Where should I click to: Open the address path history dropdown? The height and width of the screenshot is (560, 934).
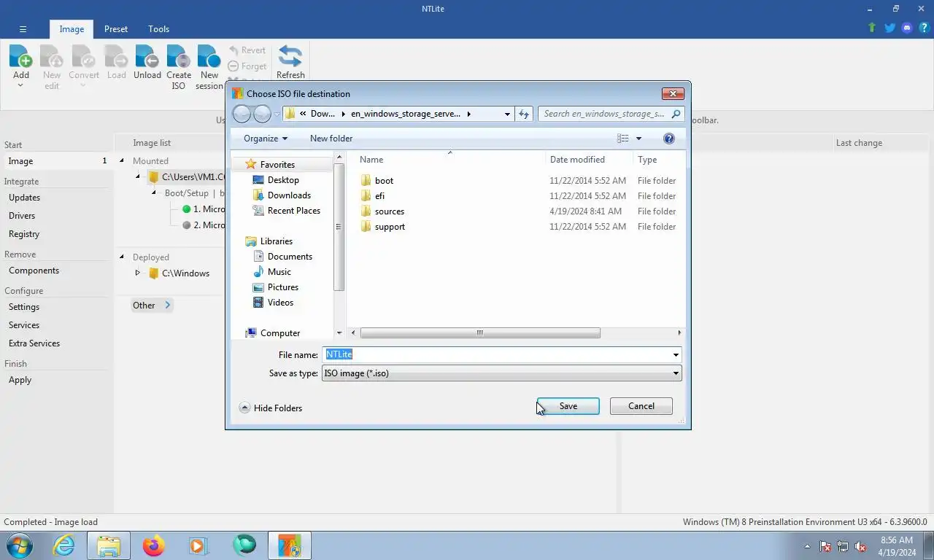click(x=507, y=114)
